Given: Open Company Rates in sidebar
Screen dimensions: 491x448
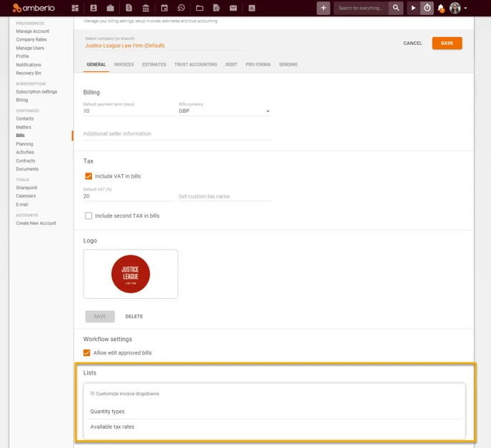Looking at the screenshot, I should click(31, 39).
